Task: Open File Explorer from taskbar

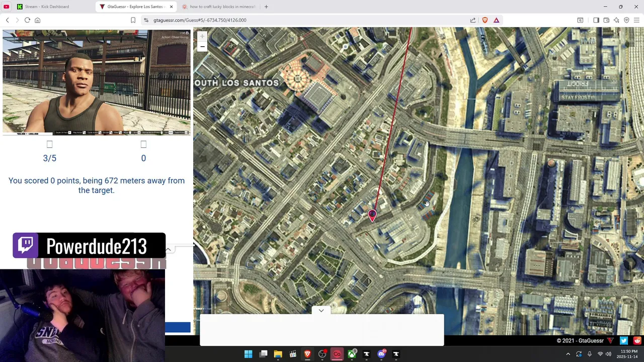Action: (x=278, y=354)
